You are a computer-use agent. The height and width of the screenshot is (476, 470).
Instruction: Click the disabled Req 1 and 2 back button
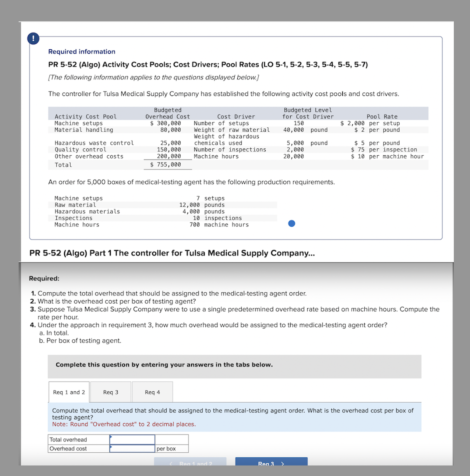coord(190,464)
